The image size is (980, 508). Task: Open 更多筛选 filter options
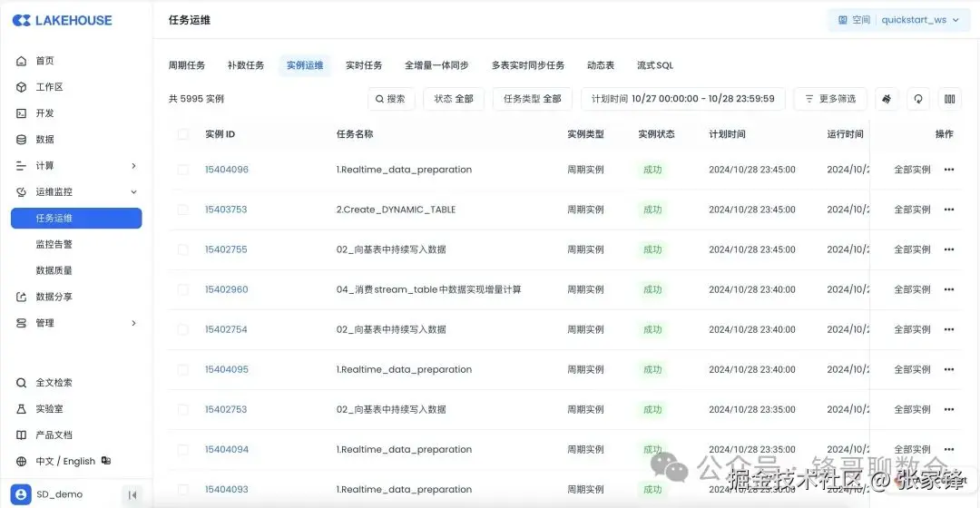[830, 99]
